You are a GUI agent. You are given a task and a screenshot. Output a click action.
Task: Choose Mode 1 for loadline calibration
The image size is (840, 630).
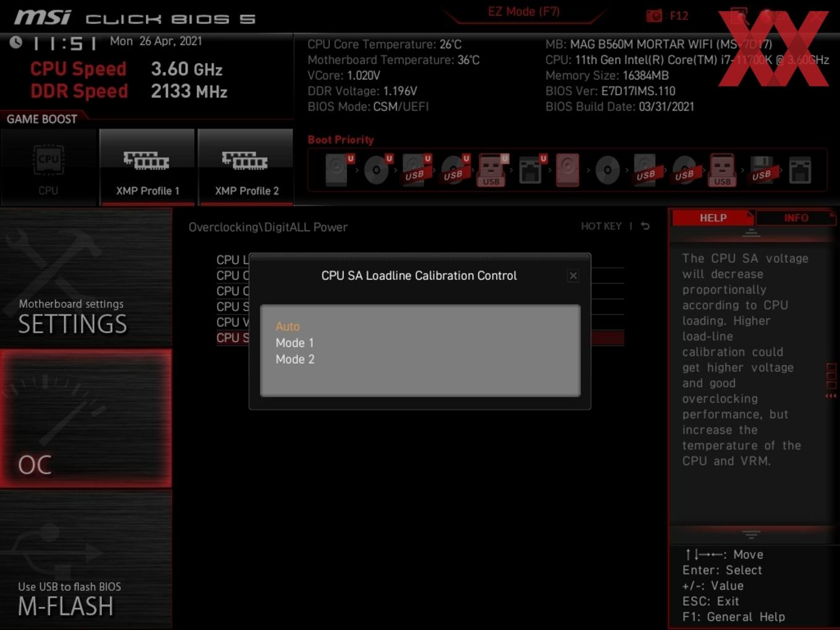295,343
